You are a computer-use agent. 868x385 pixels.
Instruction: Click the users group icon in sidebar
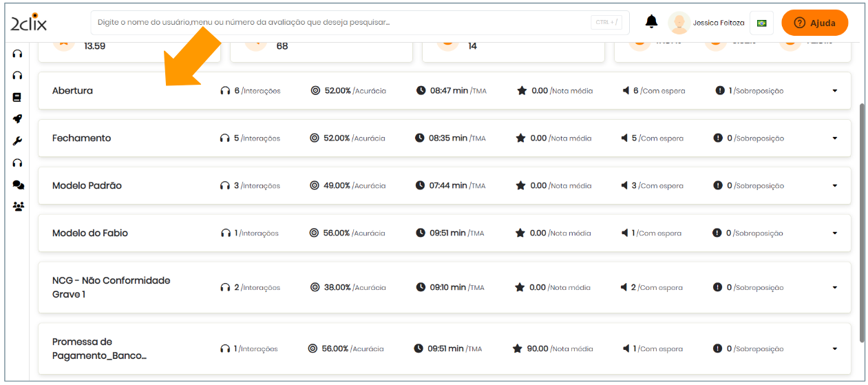pyautogui.click(x=18, y=206)
